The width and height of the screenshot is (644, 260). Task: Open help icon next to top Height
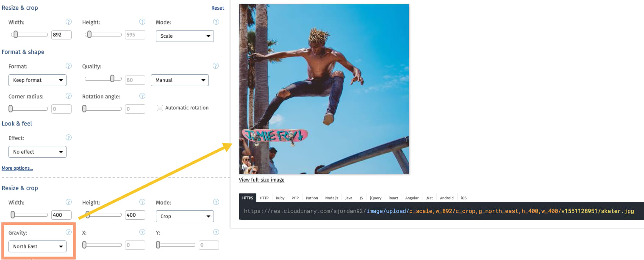[142, 22]
